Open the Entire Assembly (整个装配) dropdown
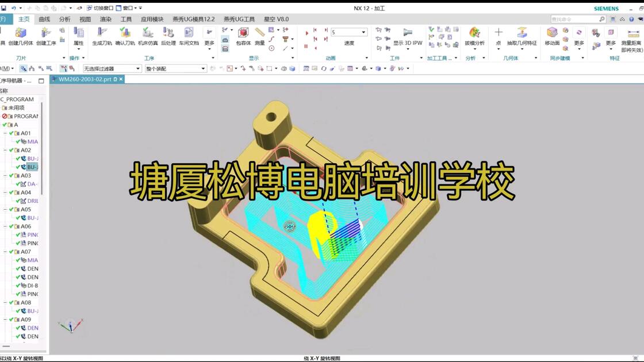Viewport: 644px width, 362px height. click(x=175, y=68)
